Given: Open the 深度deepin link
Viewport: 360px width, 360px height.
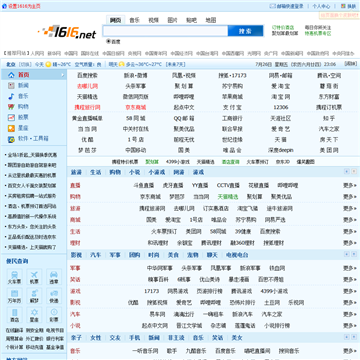Looking at the screenshot, I should tap(281, 150).
